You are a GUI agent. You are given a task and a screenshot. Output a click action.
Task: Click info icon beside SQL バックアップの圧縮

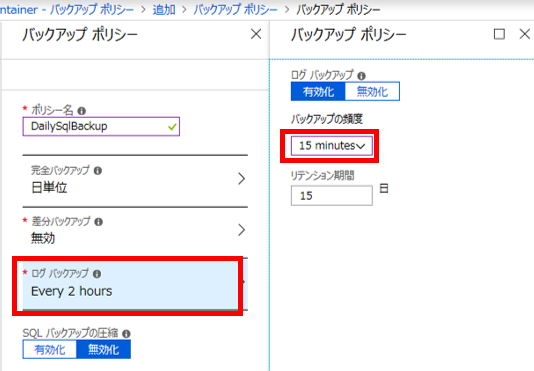[x=126, y=334]
